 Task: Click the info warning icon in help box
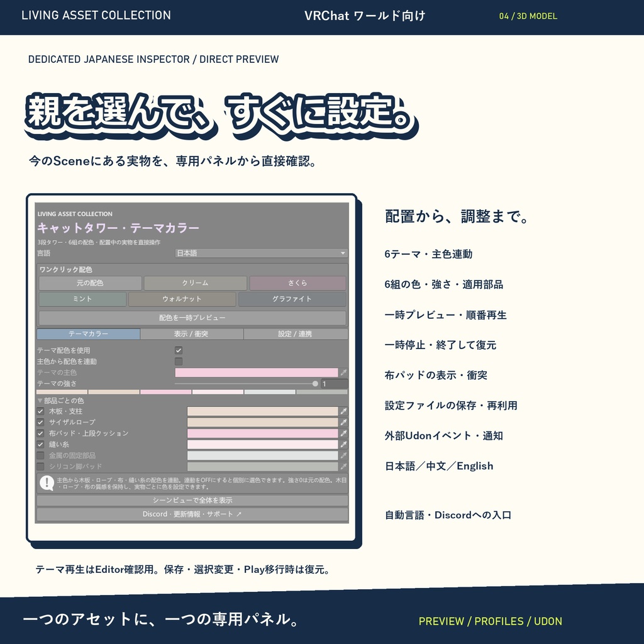click(x=47, y=483)
